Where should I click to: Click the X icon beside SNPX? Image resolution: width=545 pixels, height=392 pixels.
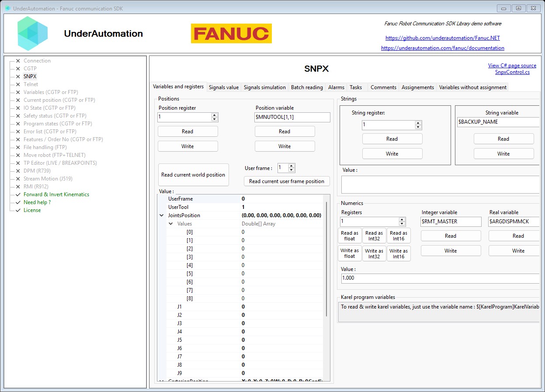pyautogui.click(x=18, y=76)
